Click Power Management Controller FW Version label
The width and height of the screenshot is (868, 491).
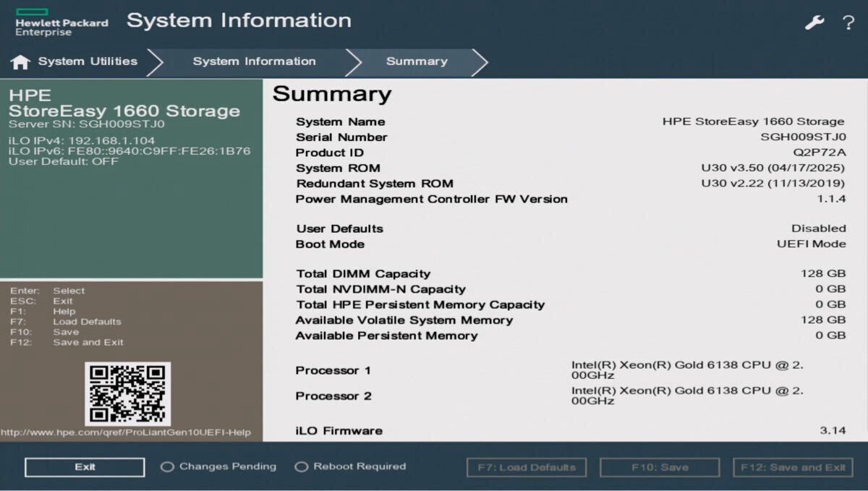[432, 200]
